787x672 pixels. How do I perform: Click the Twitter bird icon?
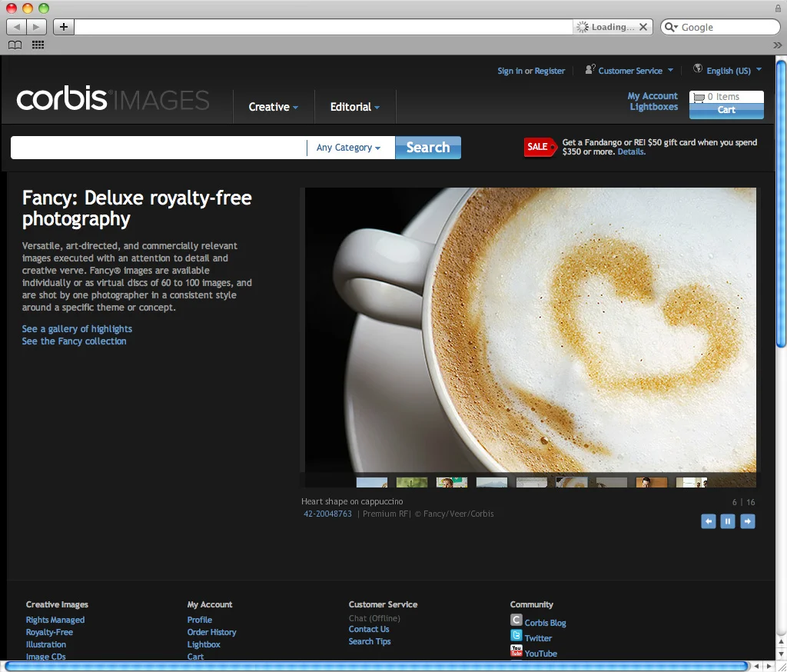click(516, 636)
